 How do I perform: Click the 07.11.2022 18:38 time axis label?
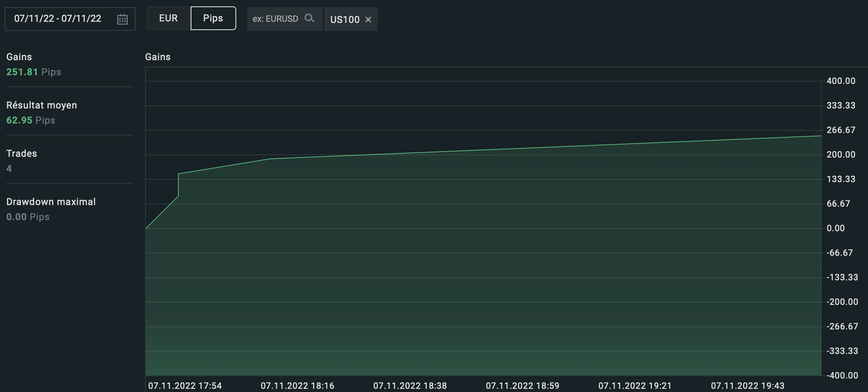[x=410, y=386]
